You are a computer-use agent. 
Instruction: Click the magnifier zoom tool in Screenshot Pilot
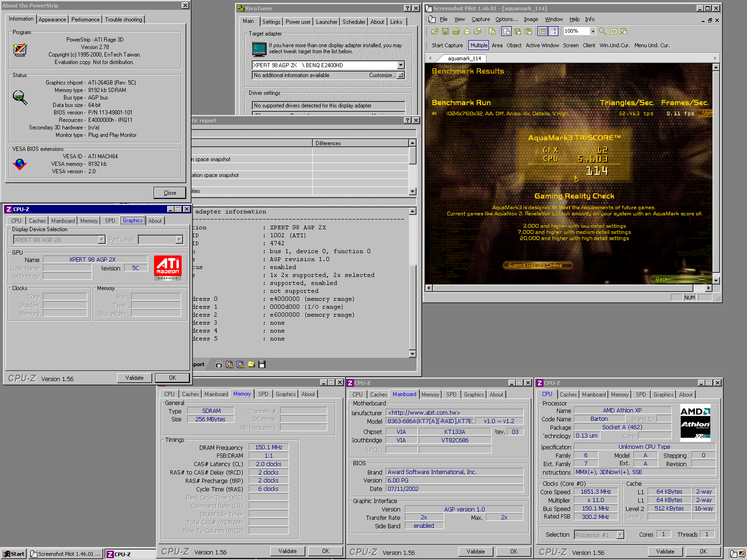(x=603, y=31)
